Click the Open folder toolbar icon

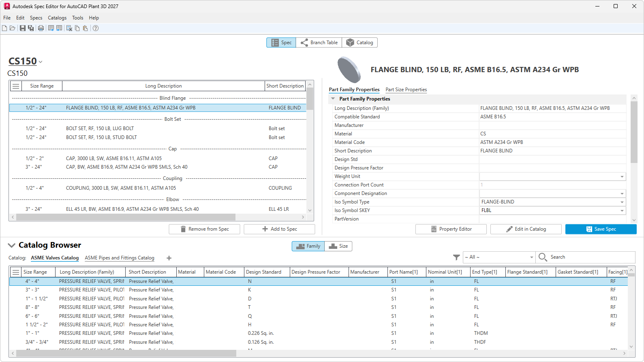click(x=13, y=28)
